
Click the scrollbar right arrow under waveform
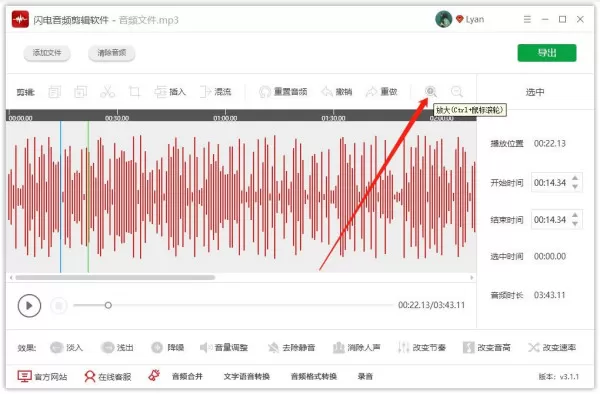pyautogui.click(x=471, y=277)
